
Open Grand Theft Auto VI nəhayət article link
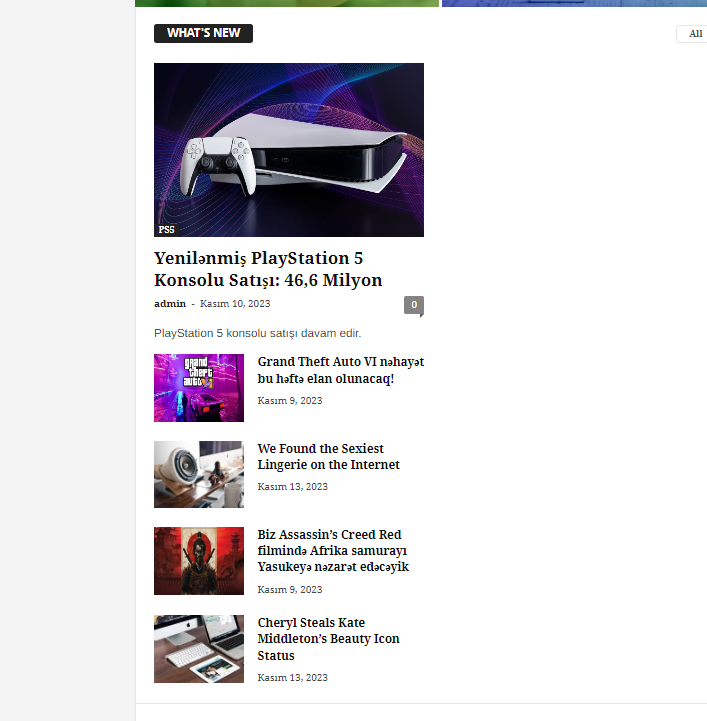click(341, 370)
